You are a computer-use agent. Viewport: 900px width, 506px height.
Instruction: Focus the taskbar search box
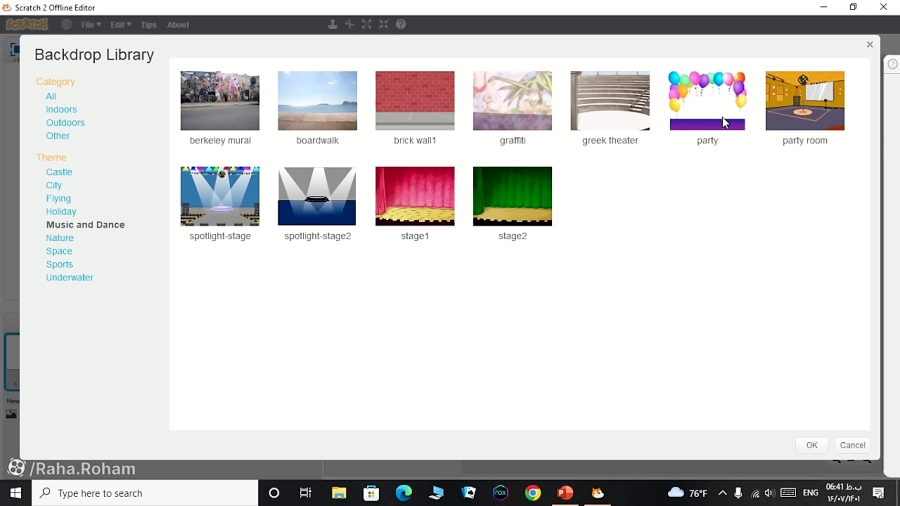click(x=145, y=493)
